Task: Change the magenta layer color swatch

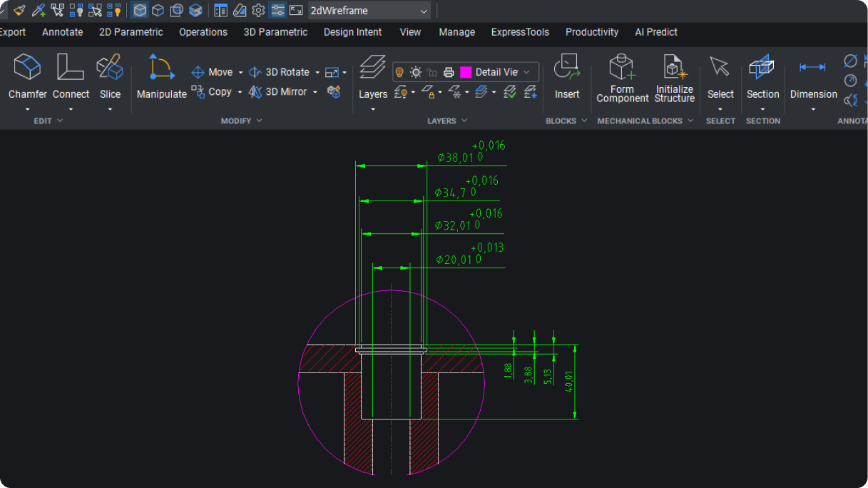Action: (x=466, y=71)
